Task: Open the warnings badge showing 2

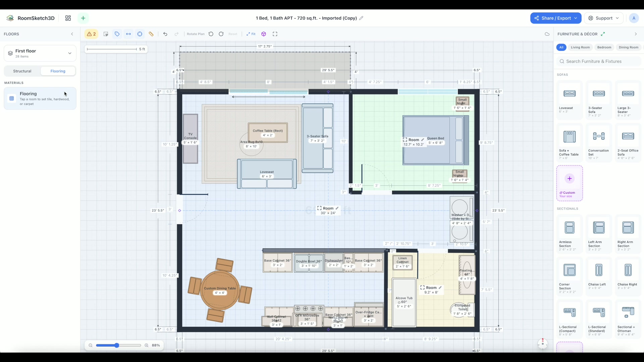Action: click(91, 34)
